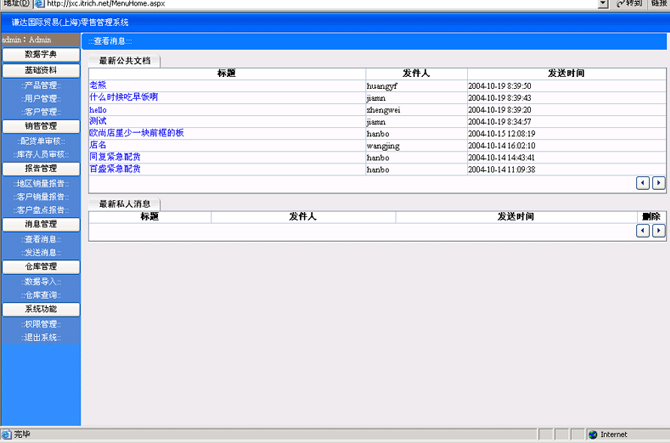Go to next page of private messages
This screenshot has height=443, width=670.
point(658,230)
